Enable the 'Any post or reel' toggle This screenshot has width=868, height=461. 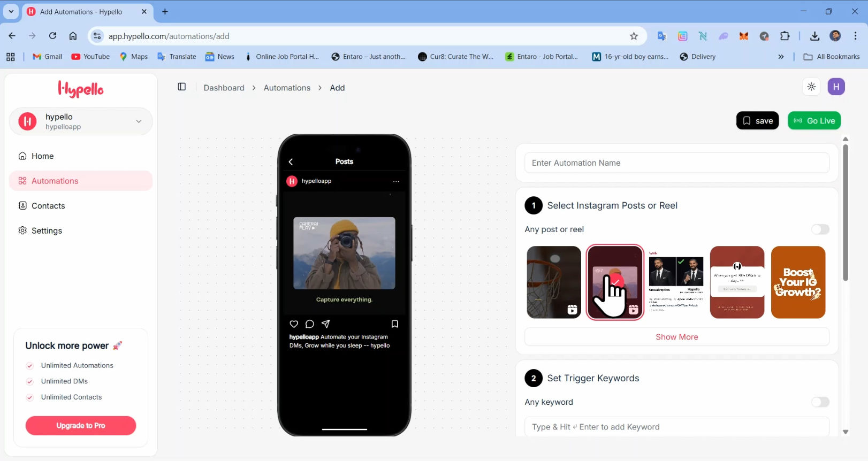820,229
